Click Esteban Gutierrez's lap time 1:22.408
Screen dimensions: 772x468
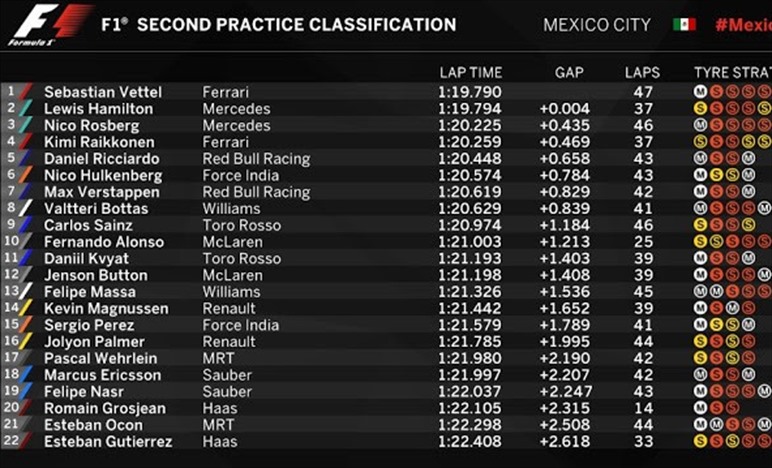pos(470,441)
